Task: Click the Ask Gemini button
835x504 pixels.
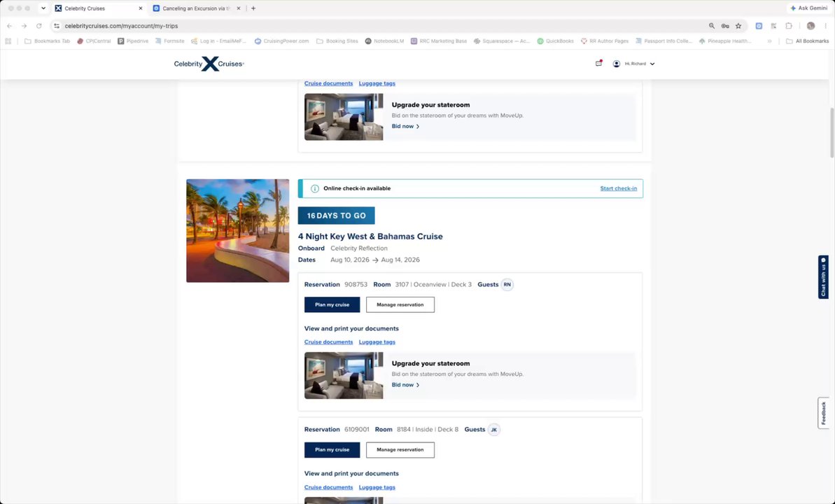Action: coord(808,8)
